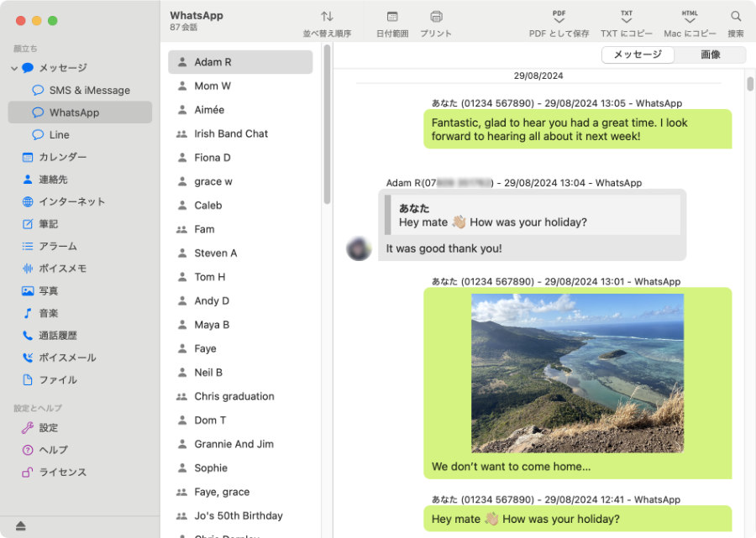Open the Irish Band Chat group
The image size is (756, 538).
pyautogui.click(x=240, y=133)
